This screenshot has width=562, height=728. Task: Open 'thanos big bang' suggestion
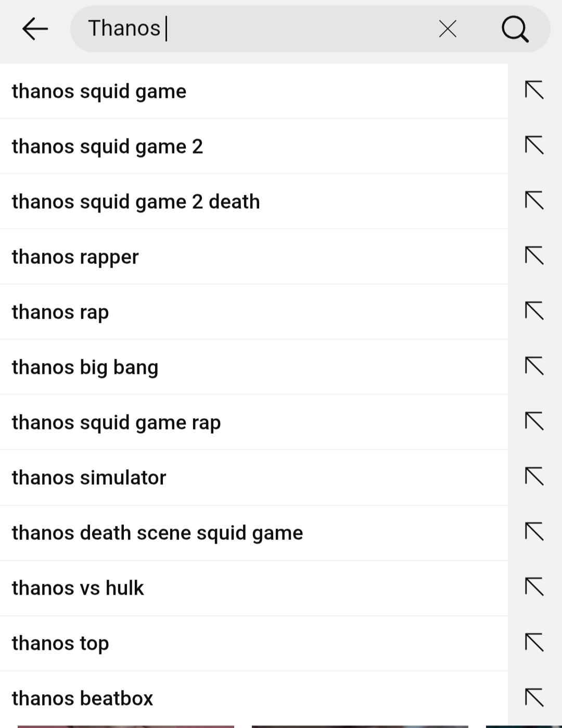coord(85,367)
